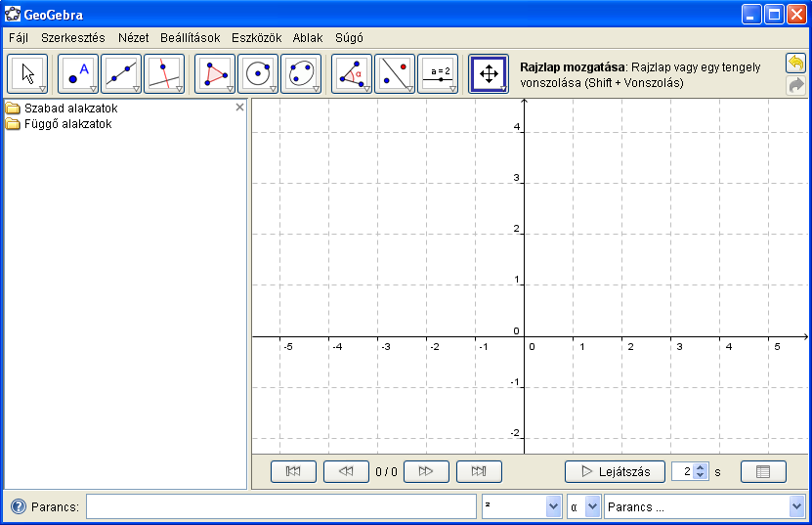
Task: Open the Nézet menu
Action: click(x=133, y=38)
